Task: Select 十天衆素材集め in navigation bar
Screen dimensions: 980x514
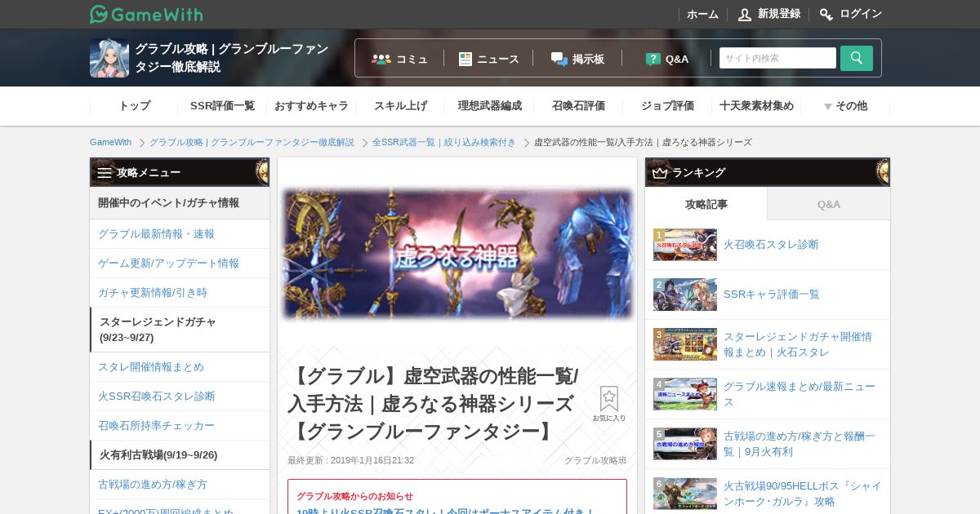Action: pos(756,106)
